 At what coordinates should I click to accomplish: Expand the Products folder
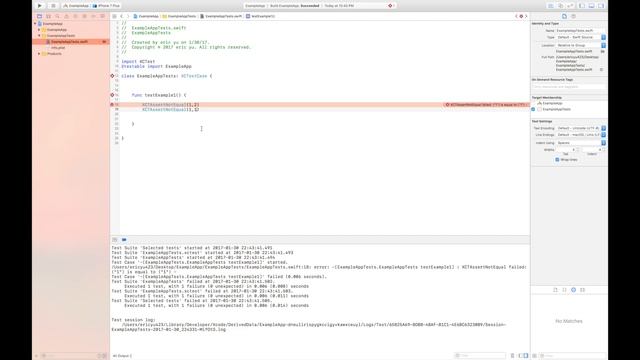[x=39, y=54]
